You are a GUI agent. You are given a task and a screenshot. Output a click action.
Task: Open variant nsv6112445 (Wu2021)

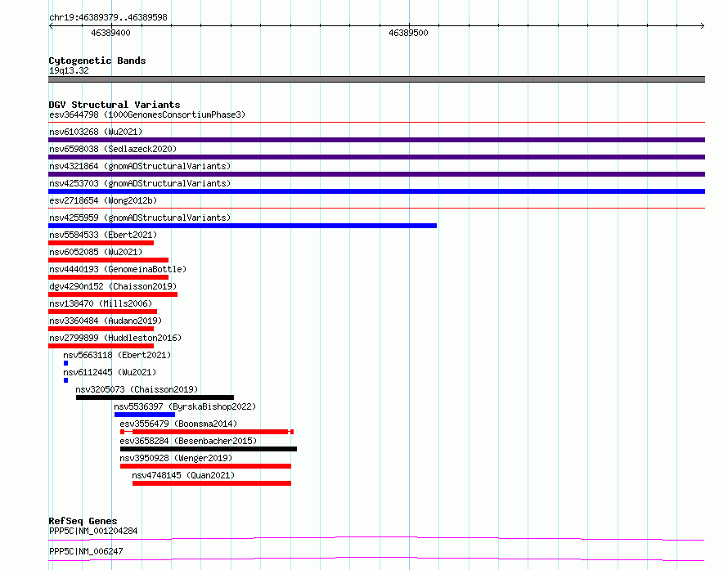coord(110,372)
